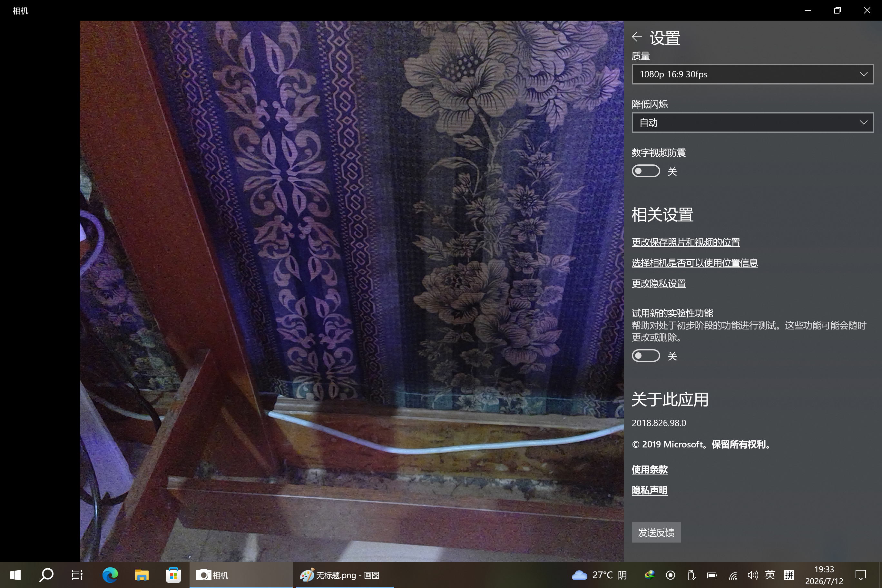Open notification action center icon
The image size is (882, 588).
[x=860, y=575]
